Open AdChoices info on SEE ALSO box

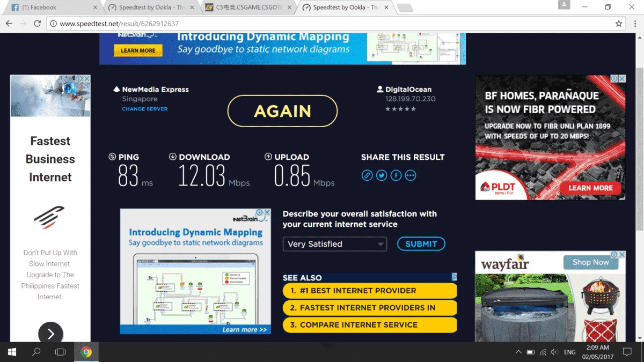tap(454, 277)
